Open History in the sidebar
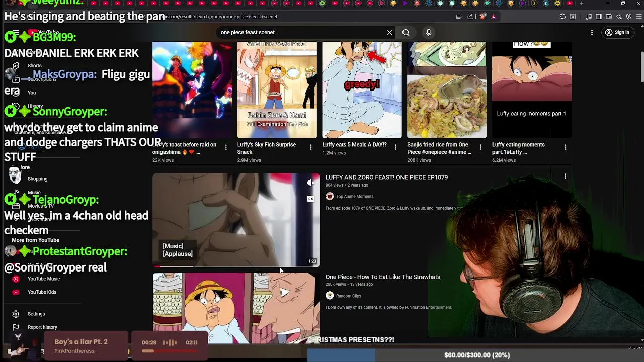The image size is (644, 362). click(35, 106)
